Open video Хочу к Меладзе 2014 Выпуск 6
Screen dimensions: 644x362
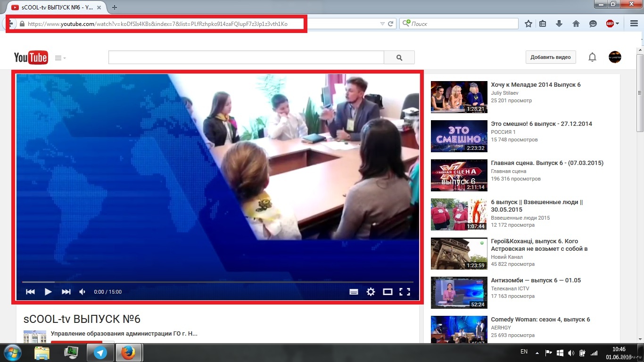[x=536, y=85]
